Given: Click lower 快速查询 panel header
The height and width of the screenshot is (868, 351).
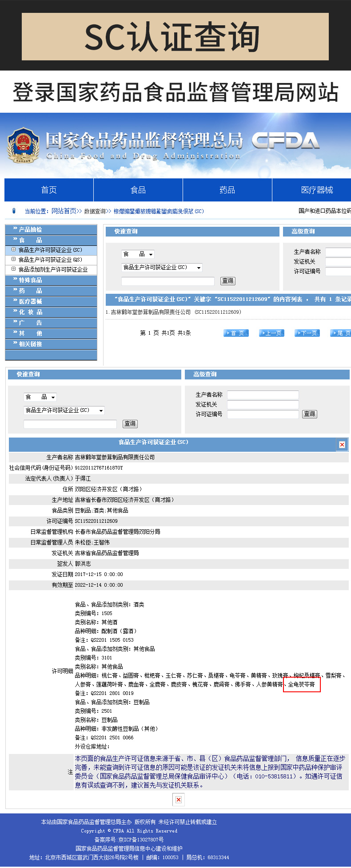Looking at the screenshot, I should [95, 375].
